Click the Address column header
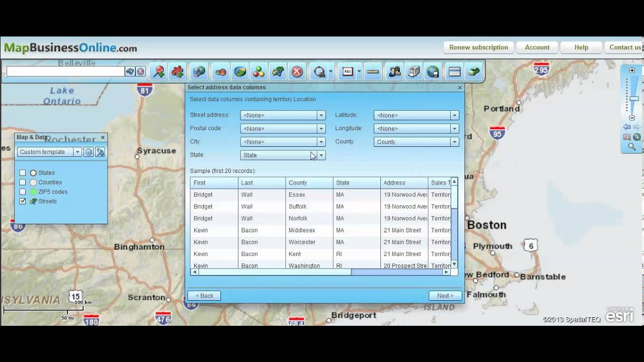This screenshot has height=362, width=644. point(404,183)
